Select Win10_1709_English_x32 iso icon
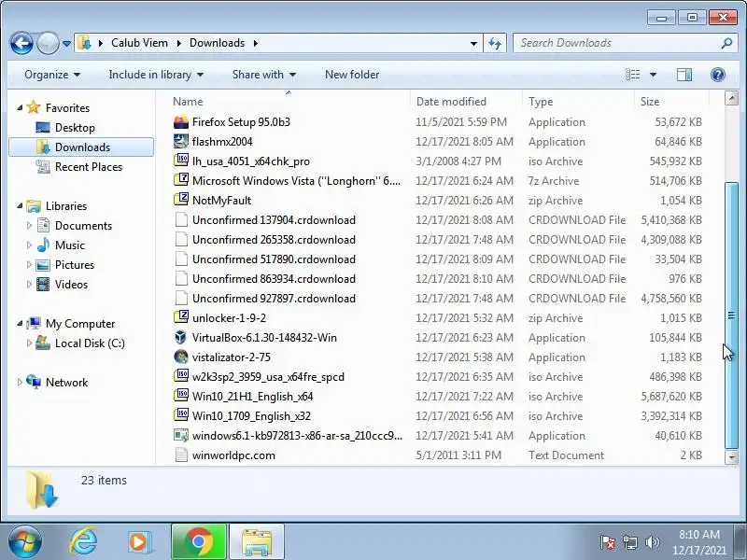Viewport: 747px width, 560px height. pyautogui.click(x=181, y=415)
